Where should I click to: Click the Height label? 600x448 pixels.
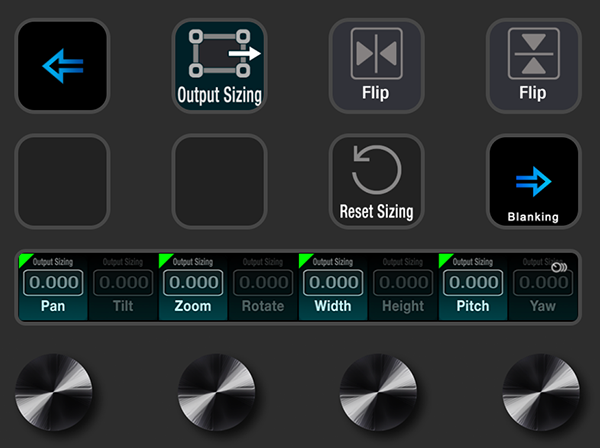point(403,306)
